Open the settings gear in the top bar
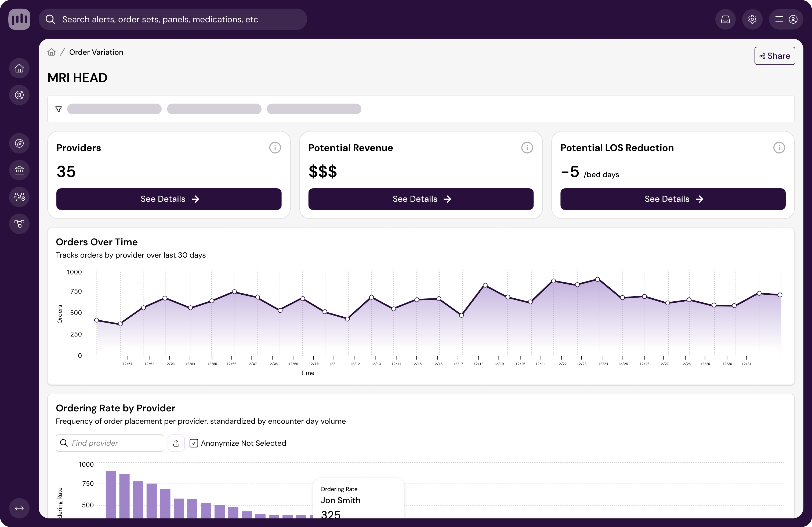Image resolution: width=812 pixels, height=527 pixels. pyautogui.click(x=752, y=19)
